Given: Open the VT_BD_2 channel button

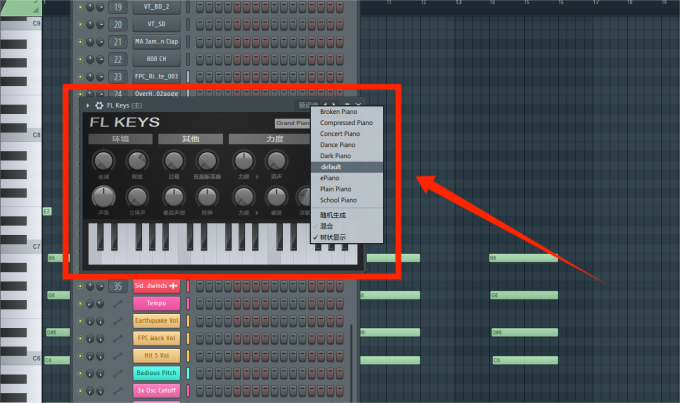Looking at the screenshot, I should pyautogui.click(x=156, y=7).
